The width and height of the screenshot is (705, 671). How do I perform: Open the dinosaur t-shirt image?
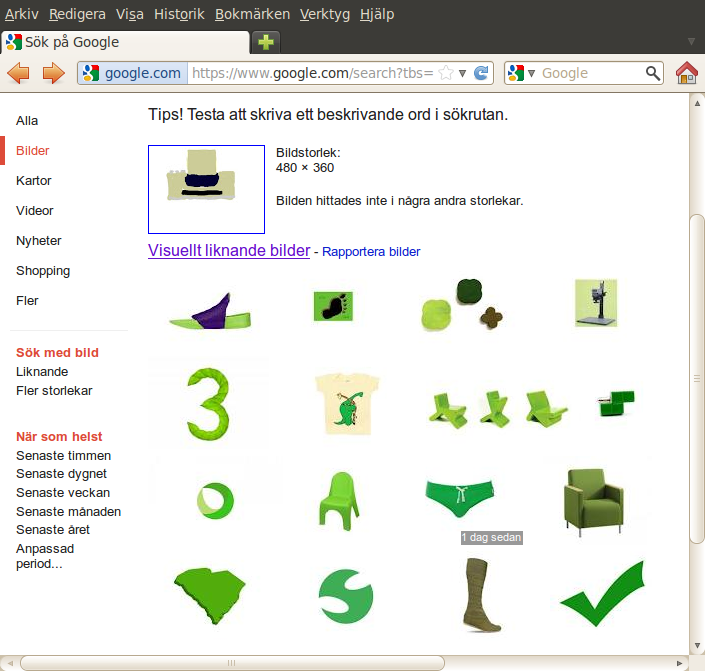click(347, 404)
